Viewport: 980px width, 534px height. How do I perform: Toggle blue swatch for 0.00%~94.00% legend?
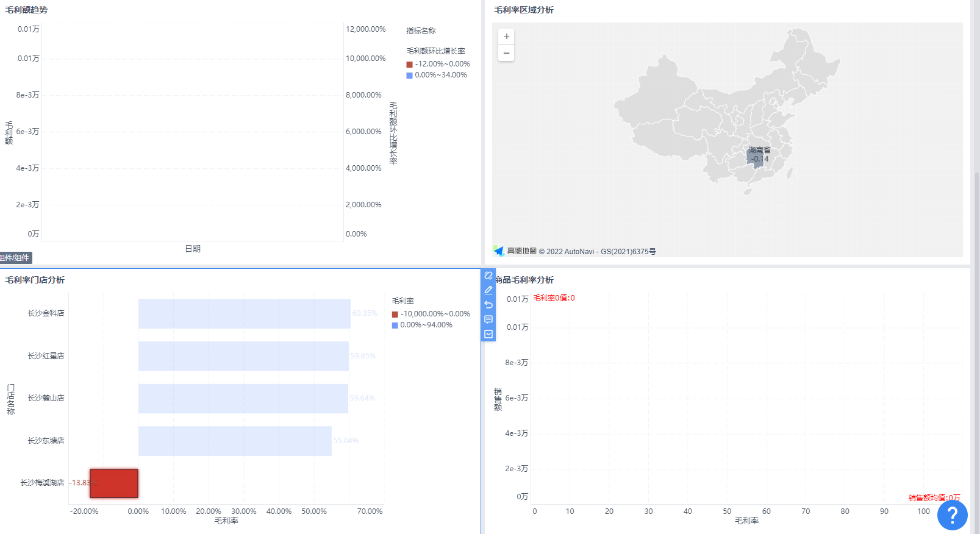395,326
